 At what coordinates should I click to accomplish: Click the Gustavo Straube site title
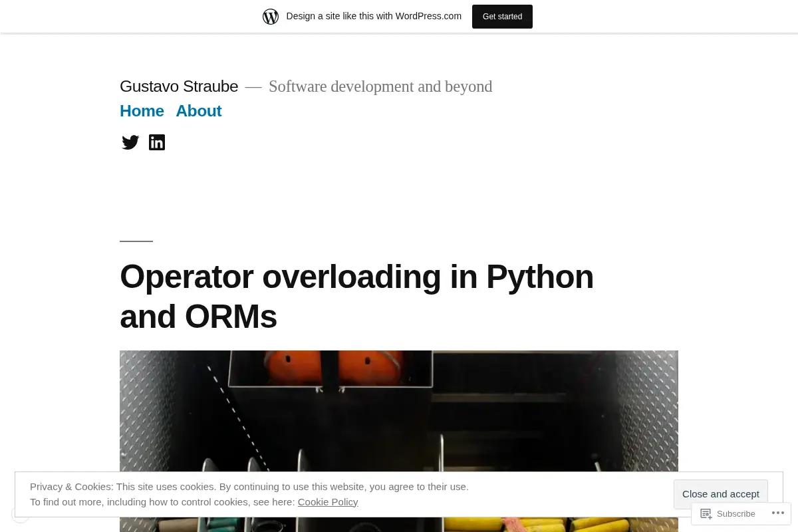tap(179, 86)
